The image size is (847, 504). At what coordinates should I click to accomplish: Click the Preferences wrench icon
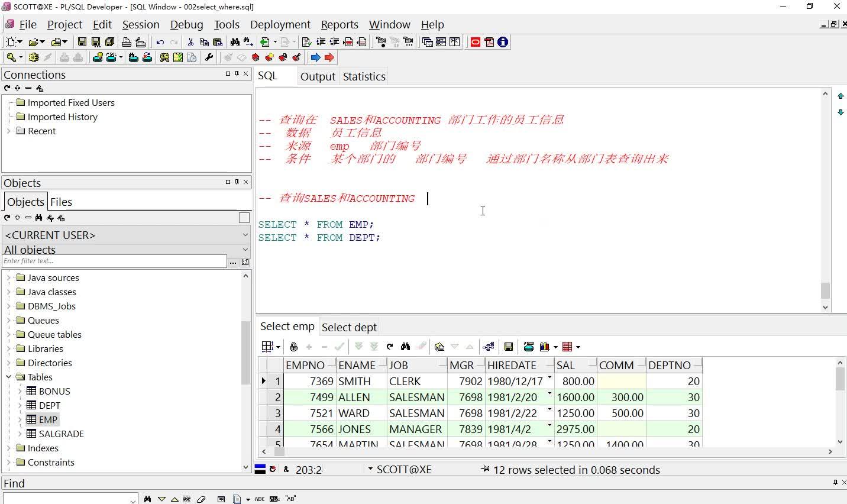(209, 57)
